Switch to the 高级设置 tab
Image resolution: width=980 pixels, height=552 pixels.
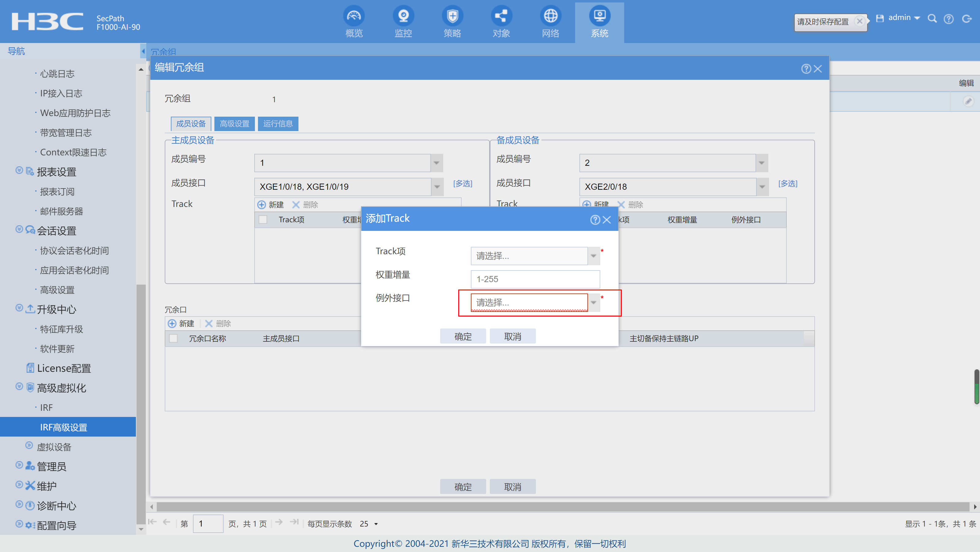coord(234,124)
